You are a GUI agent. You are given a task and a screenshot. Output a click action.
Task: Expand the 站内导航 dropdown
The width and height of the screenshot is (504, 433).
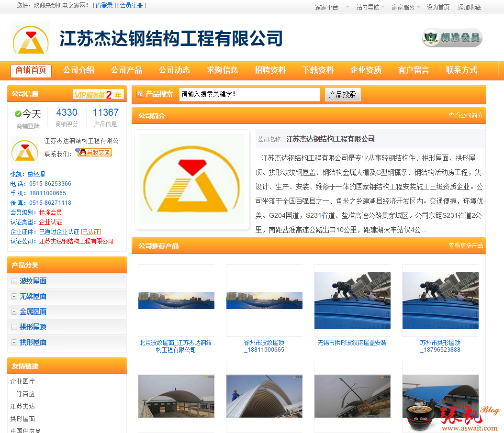coord(372,7)
